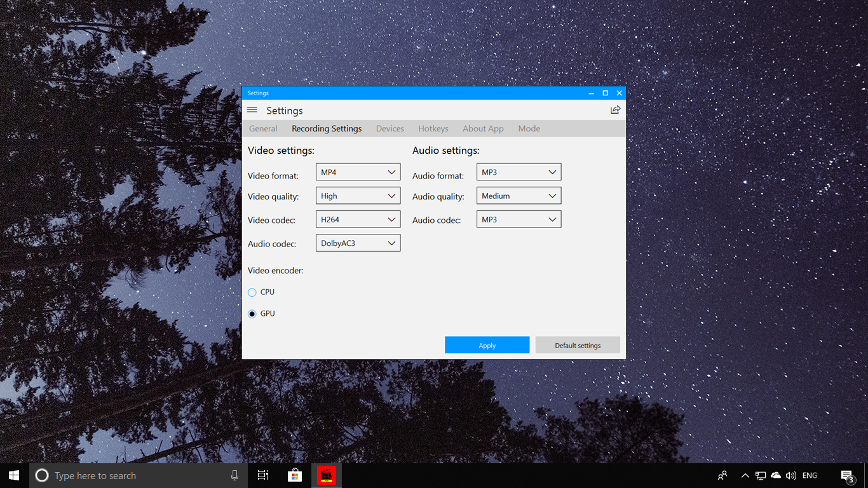Click the Windows search input field
The height and width of the screenshot is (488, 868).
(127, 475)
